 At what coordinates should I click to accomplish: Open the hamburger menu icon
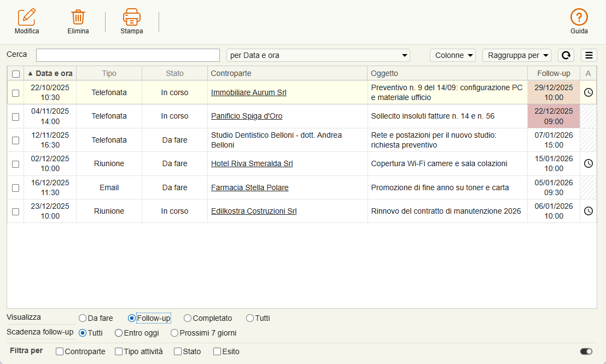589,55
